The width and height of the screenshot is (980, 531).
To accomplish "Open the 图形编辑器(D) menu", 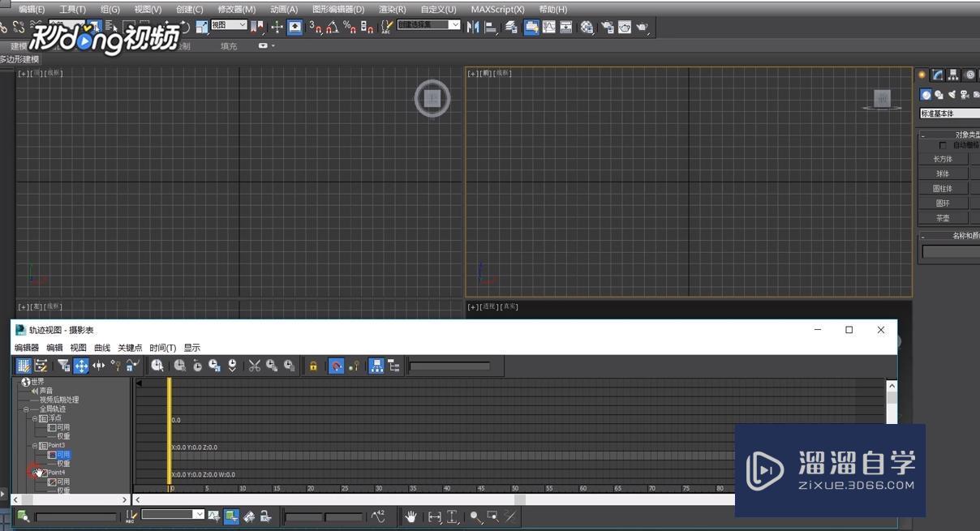I will tap(338, 10).
